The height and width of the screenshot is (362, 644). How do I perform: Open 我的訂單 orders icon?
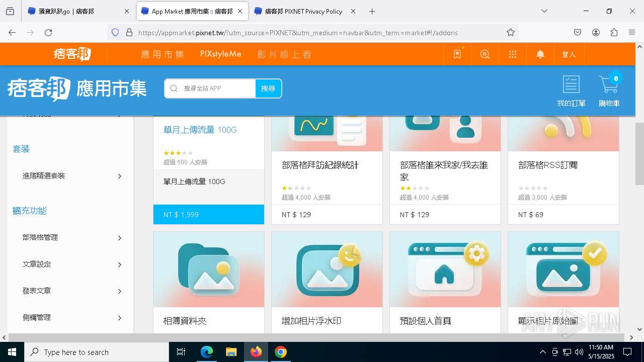[571, 90]
